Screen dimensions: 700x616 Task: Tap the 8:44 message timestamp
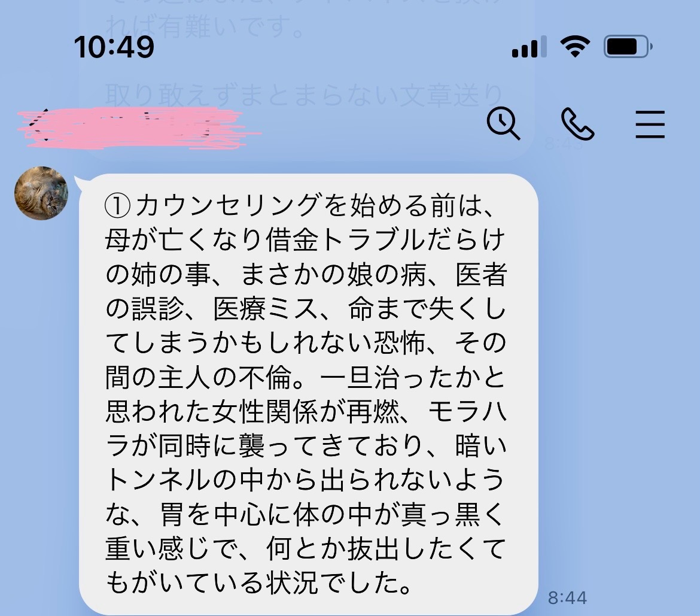[567, 597]
